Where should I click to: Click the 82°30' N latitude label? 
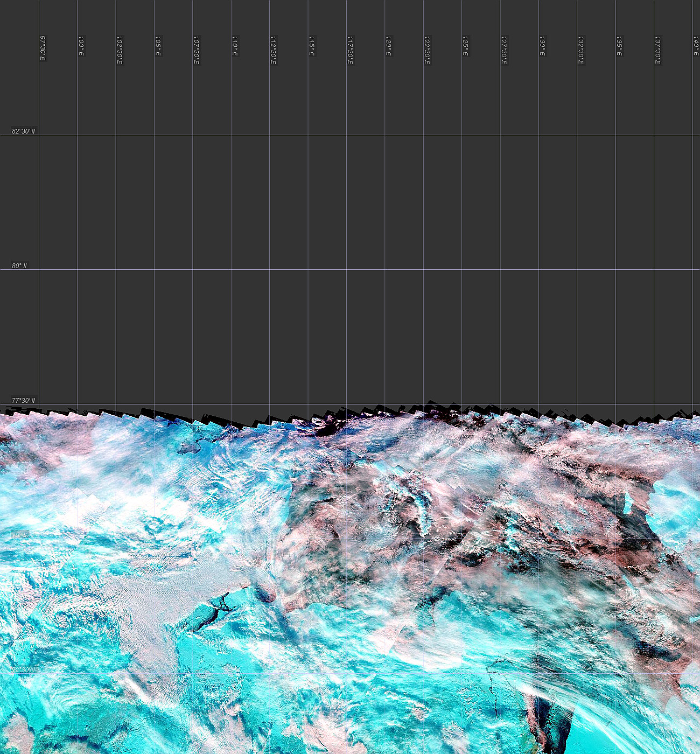pos(24,131)
